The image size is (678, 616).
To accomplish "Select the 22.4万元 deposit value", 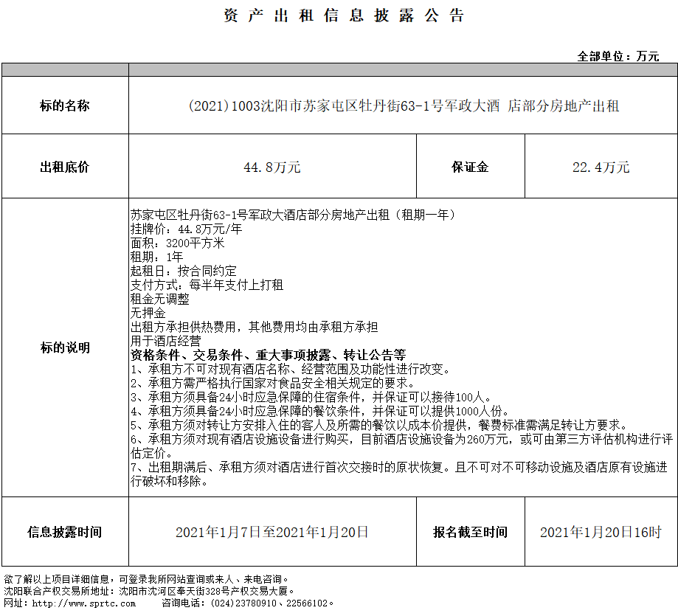I will click(x=601, y=167).
